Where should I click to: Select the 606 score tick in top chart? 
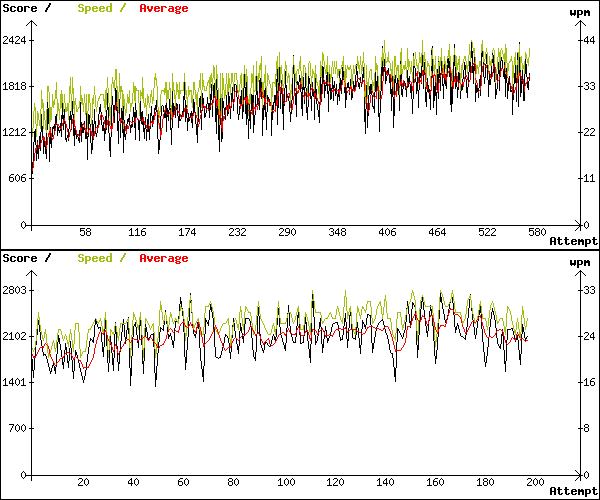click(x=15, y=178)
